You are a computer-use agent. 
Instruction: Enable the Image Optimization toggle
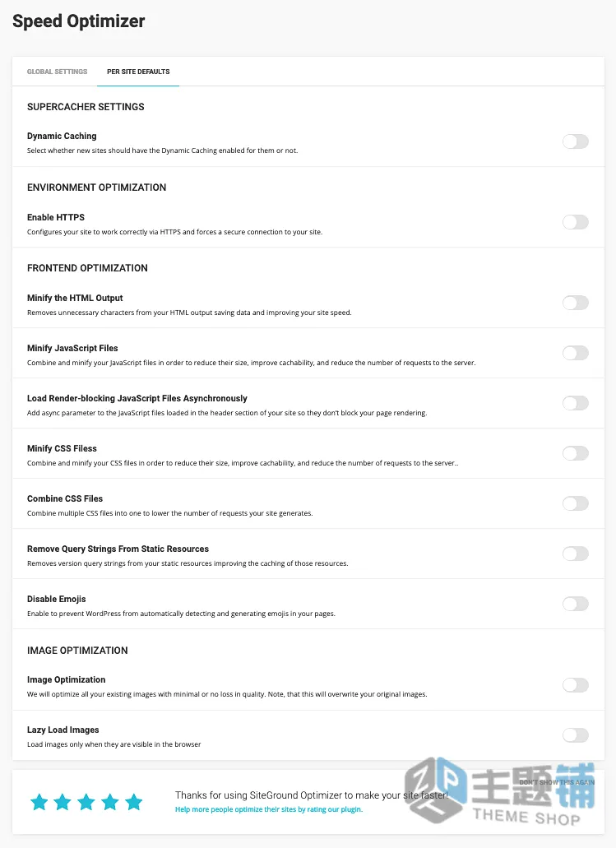576,685
